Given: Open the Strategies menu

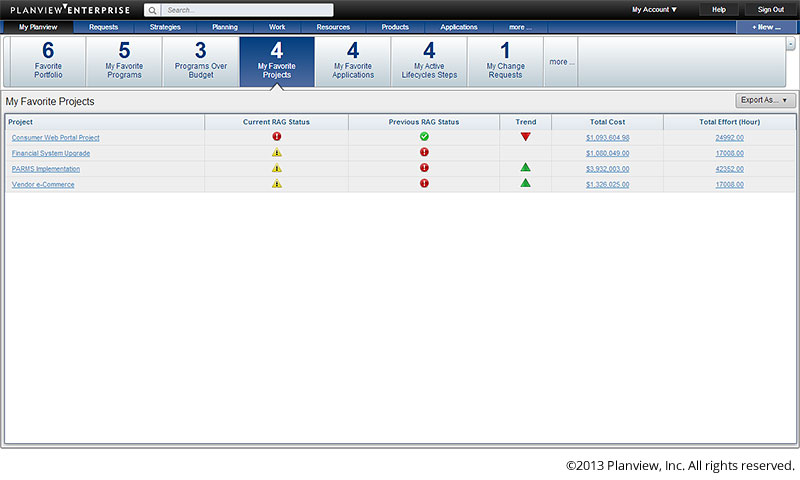Looking at the screenshot, I should point(165,27).
